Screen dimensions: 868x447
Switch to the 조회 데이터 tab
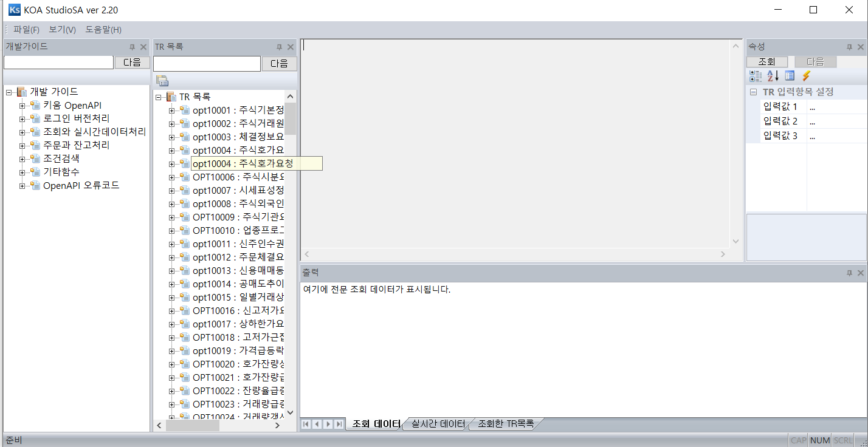(x=376, y=424)
